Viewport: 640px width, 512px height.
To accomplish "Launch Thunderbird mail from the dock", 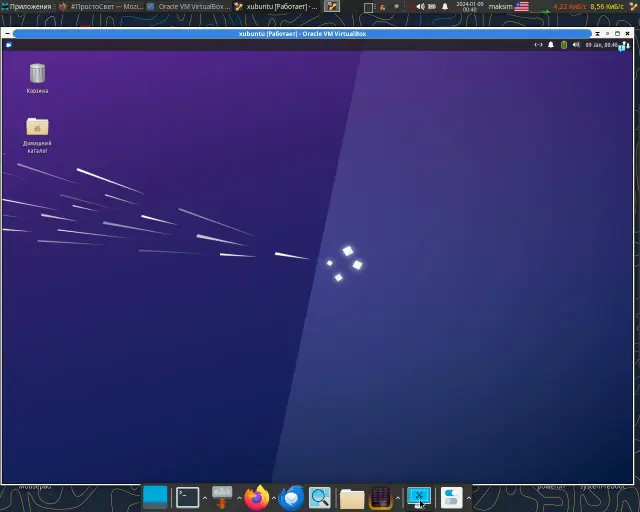I will point(291,497).
